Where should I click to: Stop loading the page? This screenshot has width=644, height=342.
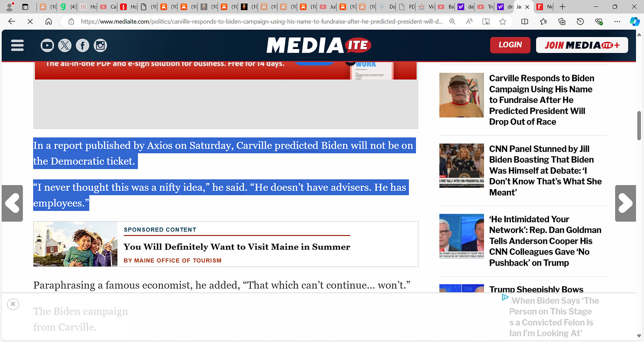pos(30,21)
